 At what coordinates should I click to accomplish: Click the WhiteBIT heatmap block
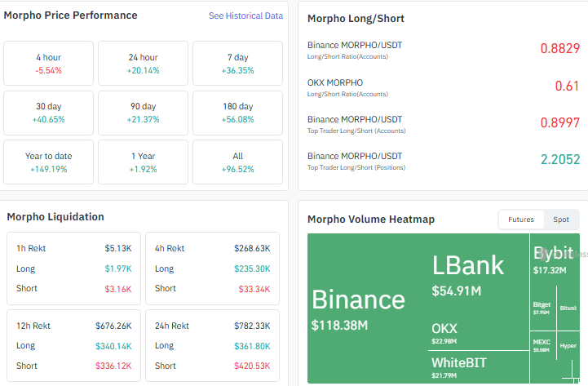click(479, 367)
